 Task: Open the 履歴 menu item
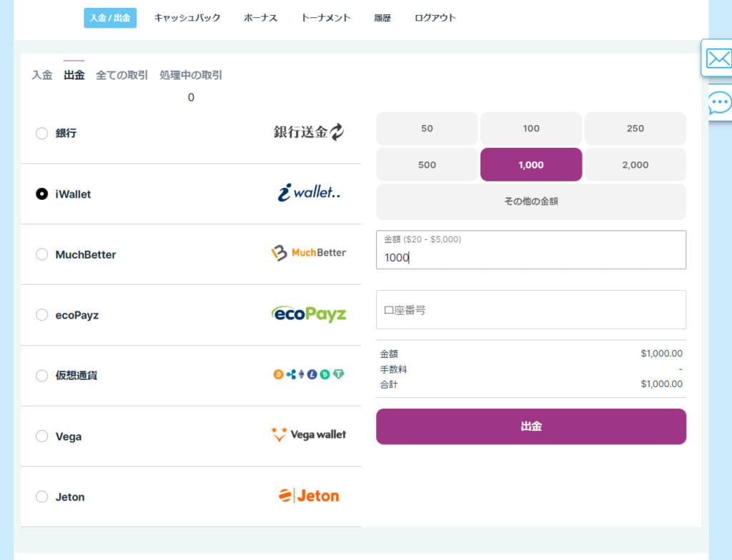382,18
